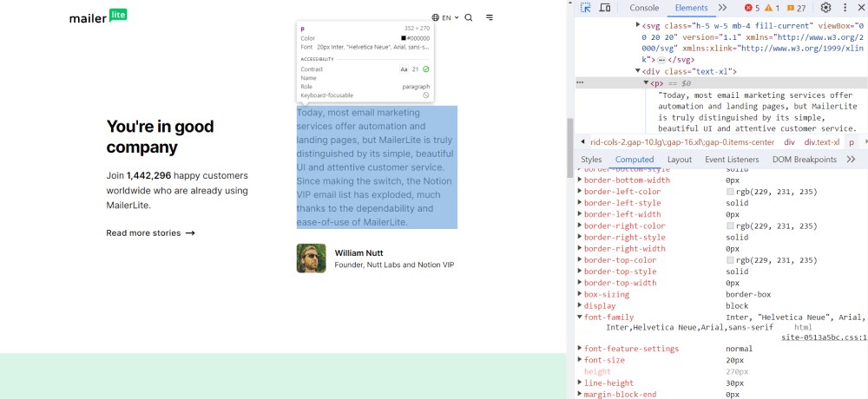Click Founder, Nutt Labs and Notion VIP text
868x399 pixels.
(x=394, y=265)
